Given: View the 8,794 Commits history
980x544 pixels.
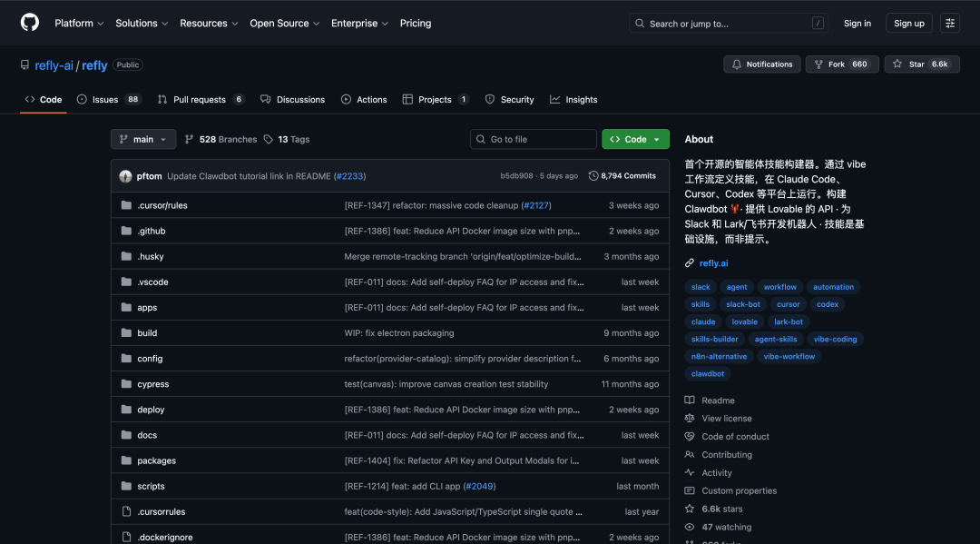Looking at the screenshot, I should pos(622,176).
